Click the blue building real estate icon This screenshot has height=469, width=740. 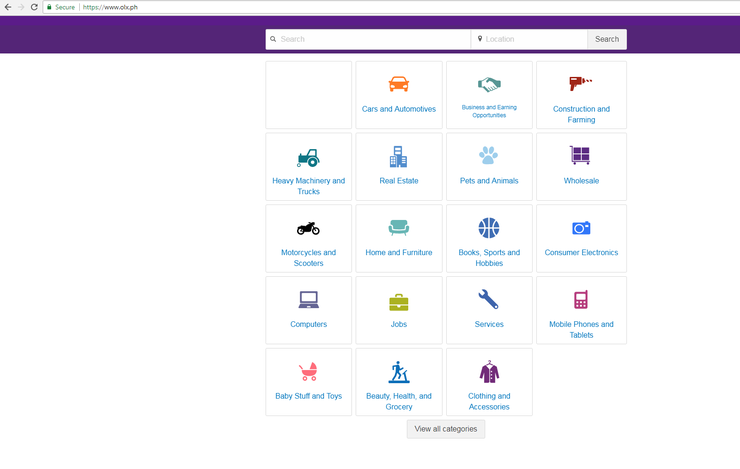tap(398, 156)
